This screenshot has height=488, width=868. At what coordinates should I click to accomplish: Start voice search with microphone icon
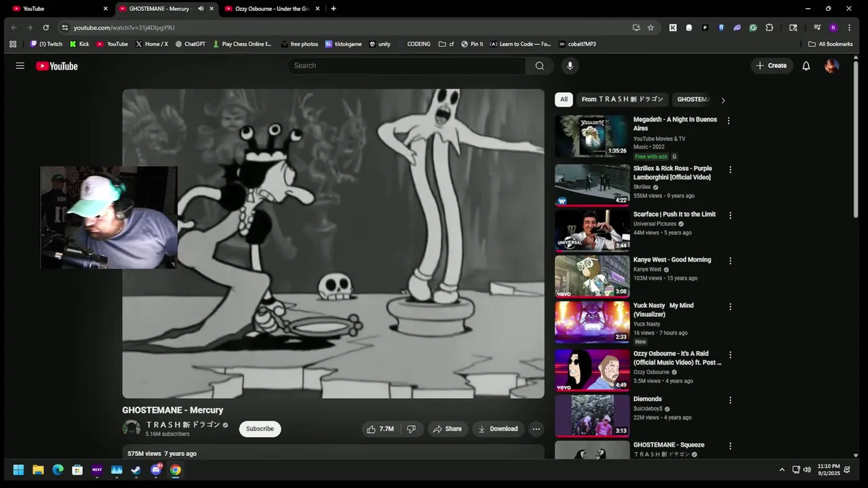click(x=570, y=66)
